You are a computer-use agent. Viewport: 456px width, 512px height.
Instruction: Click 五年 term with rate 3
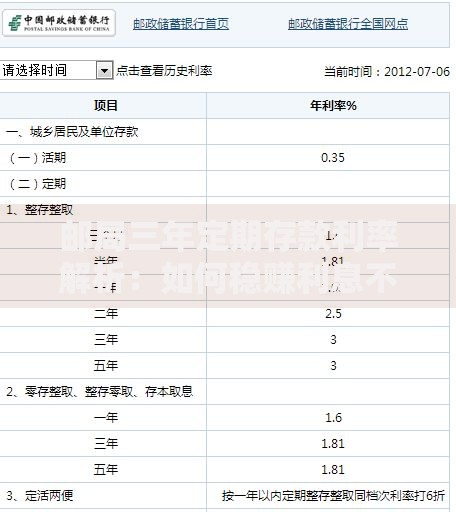[x=106, y=366]
